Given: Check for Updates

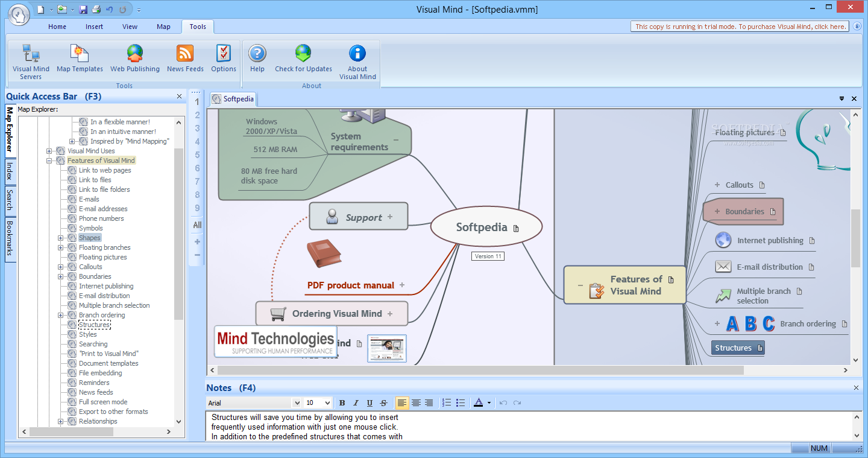Looking at the screenshot, I should tap(303, 59).
